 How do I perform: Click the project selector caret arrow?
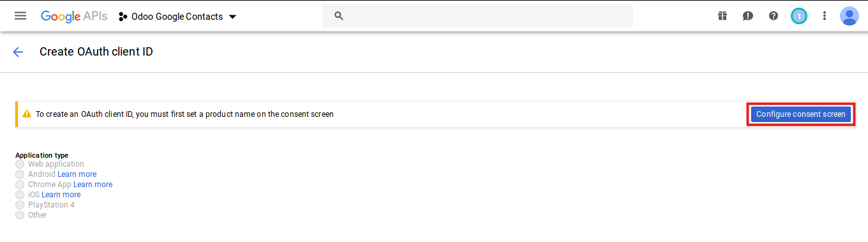click(232, 17)
